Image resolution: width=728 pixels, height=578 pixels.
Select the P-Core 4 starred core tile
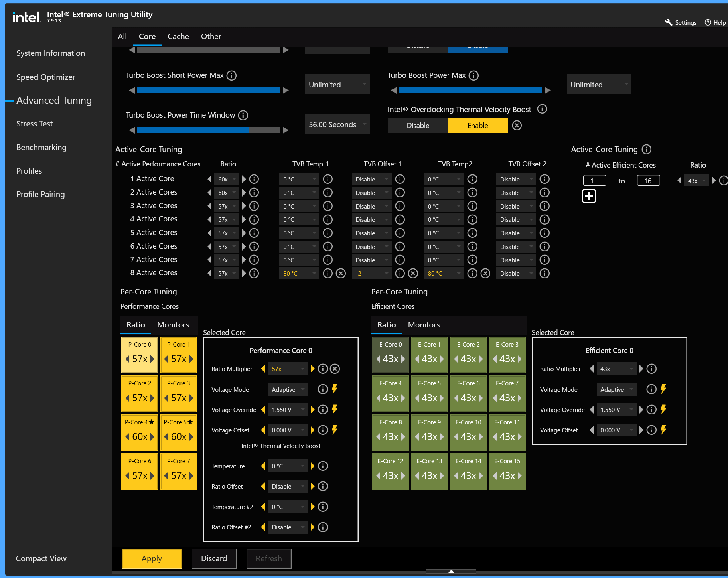pos(140,431)
